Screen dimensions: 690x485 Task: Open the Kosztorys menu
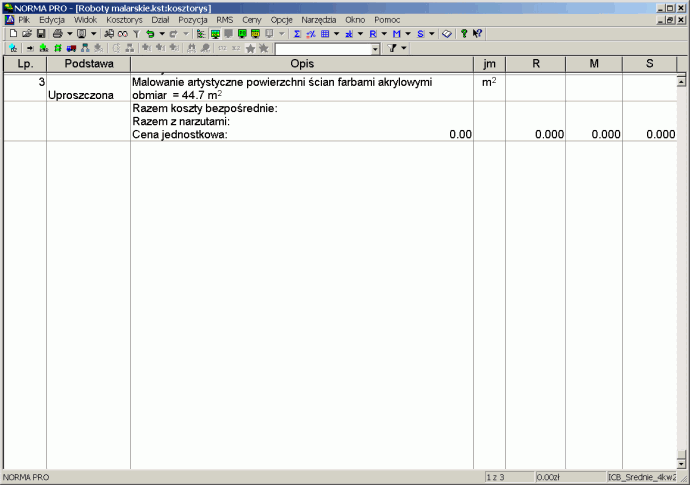pyautogui.click(x=124, y=20)
